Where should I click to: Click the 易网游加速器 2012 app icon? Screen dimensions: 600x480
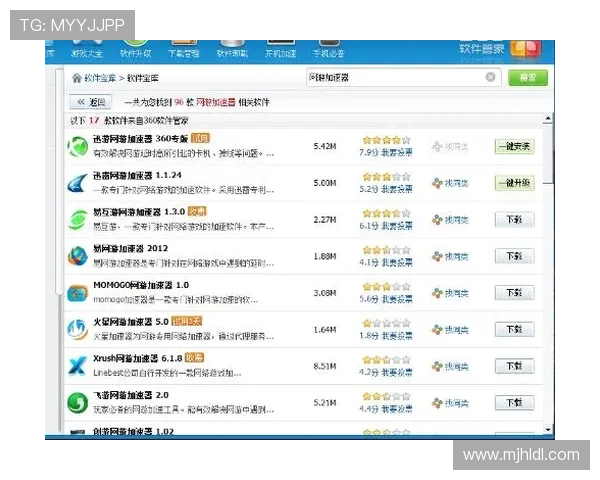(78, 256)
